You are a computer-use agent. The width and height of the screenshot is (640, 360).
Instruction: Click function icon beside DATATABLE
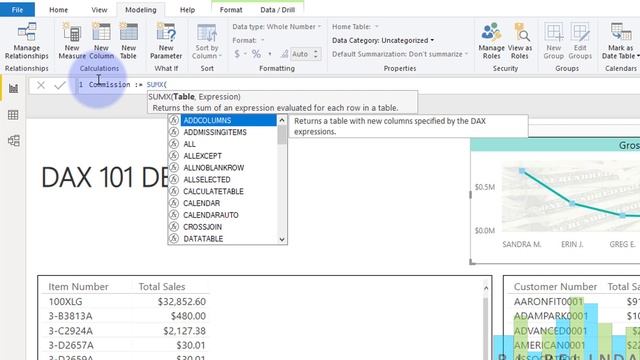pyautogui.click(x=174, y=238)
